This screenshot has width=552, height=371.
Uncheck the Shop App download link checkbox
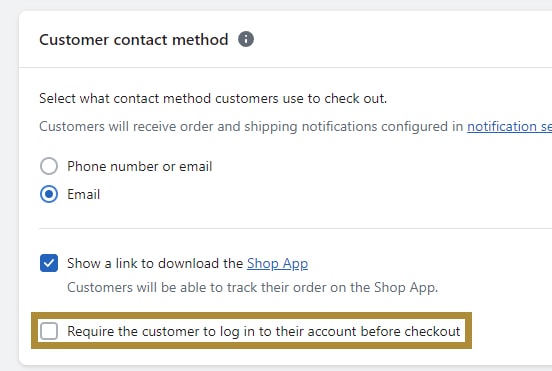point(49,263)
